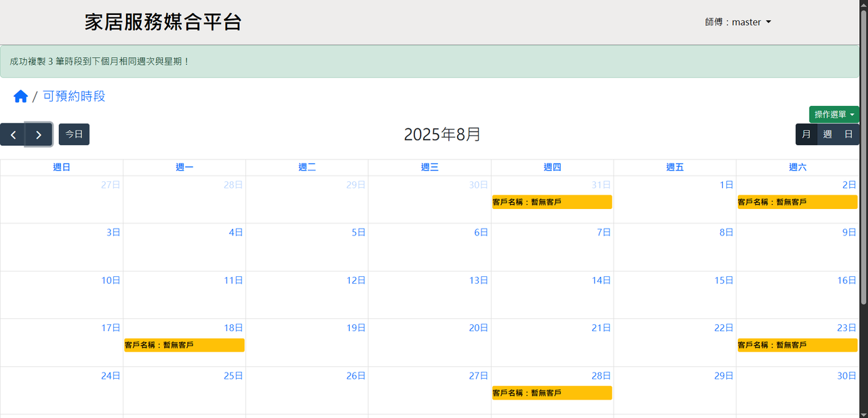Switch to 月 month view
The width and height of the screenshot is (868, 418).
(806, 134)
